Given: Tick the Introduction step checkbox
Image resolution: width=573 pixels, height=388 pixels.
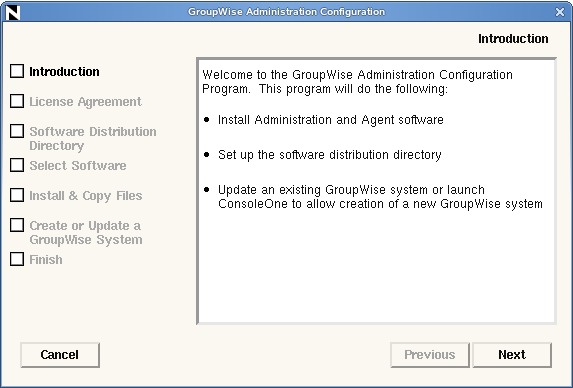Looking at the screenshot, I should [17, 71].
